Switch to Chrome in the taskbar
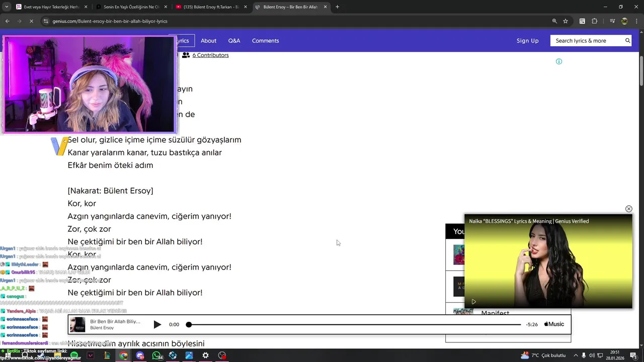Screen dimensions: 644x362 click(123, 355)
